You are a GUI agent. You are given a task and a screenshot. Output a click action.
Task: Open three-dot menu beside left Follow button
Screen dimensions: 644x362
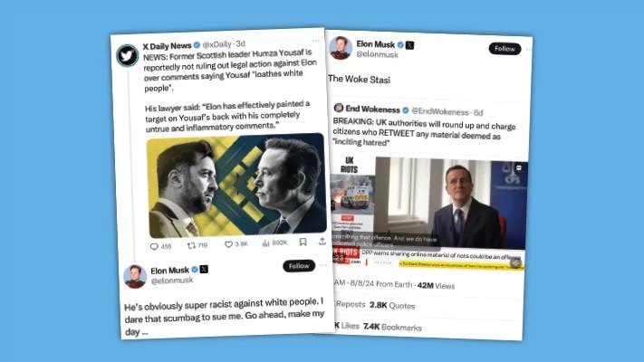[323, 265]
